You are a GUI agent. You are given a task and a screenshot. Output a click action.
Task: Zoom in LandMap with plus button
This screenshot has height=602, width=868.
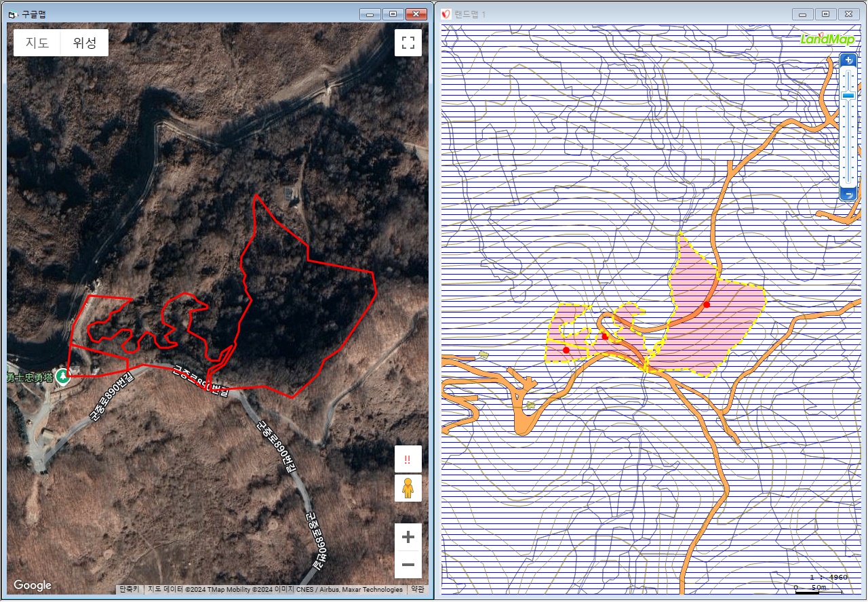click(x=848, y=60)
